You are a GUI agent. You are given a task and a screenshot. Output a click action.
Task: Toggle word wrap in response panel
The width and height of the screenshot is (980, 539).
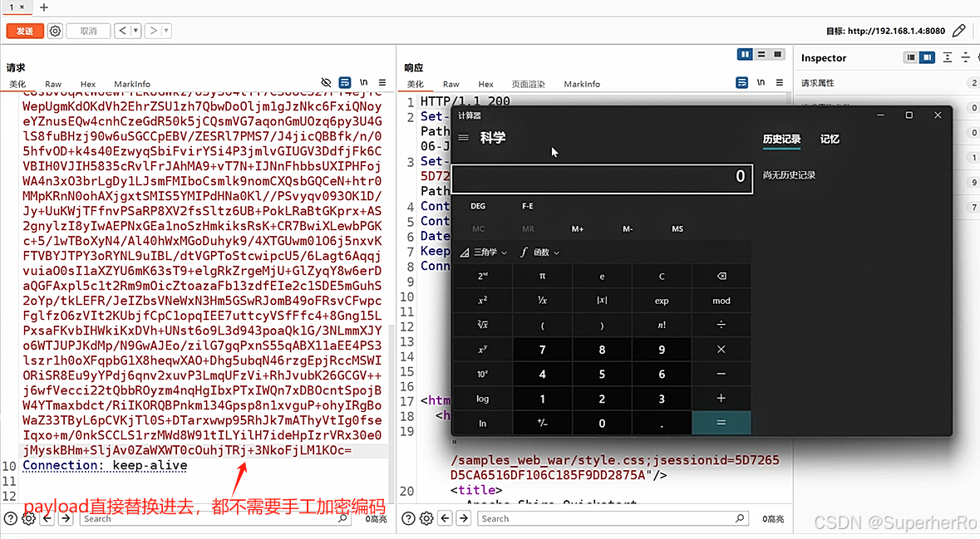[742, 82]
